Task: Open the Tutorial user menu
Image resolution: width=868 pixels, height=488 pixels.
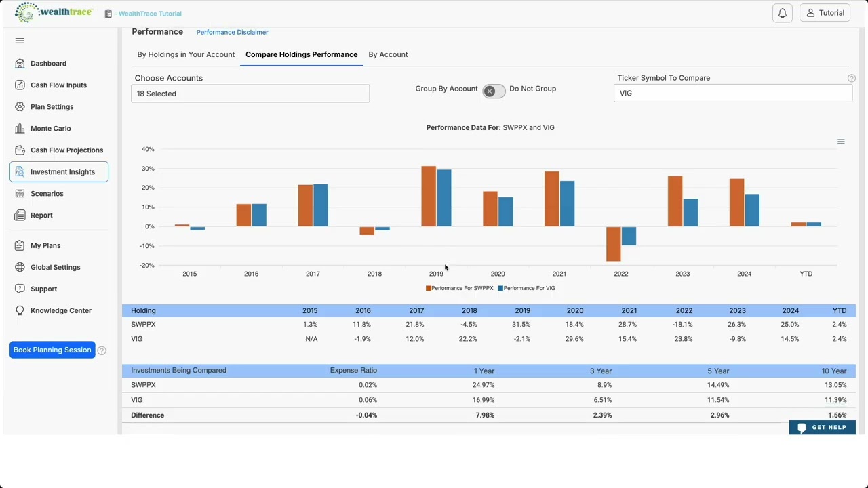Action: [825, 13]
